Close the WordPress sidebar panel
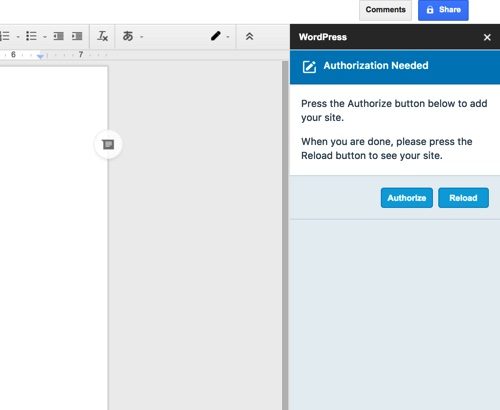Screen dimensions: 500x410 click(x=487, y=37)
